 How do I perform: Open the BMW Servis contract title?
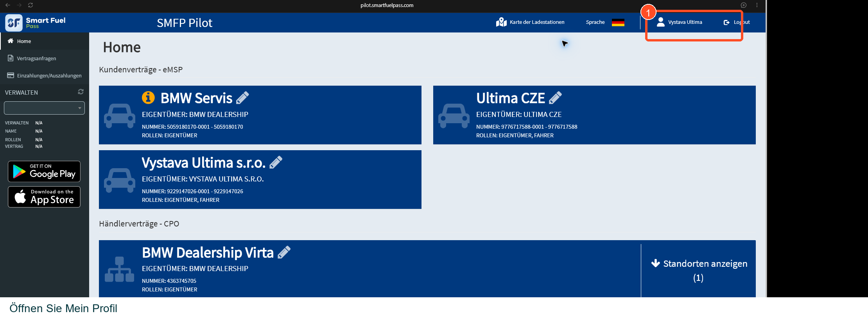pos(196,98)
